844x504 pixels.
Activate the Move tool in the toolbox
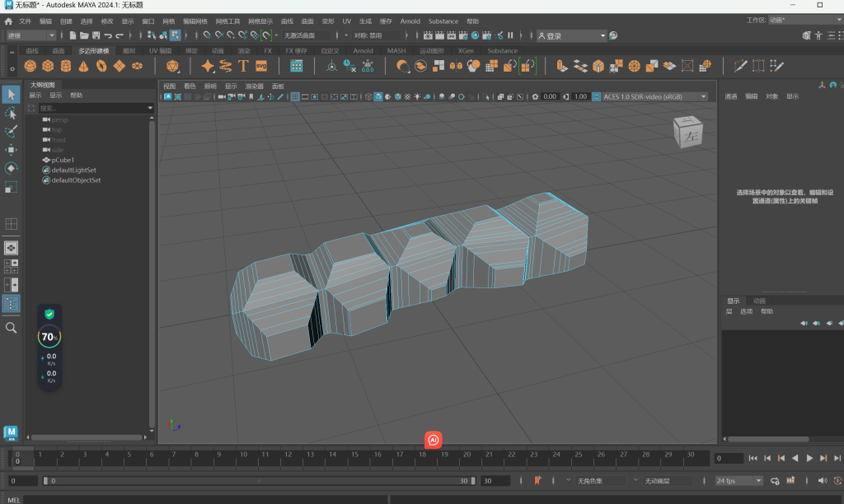tap(11, 150)
